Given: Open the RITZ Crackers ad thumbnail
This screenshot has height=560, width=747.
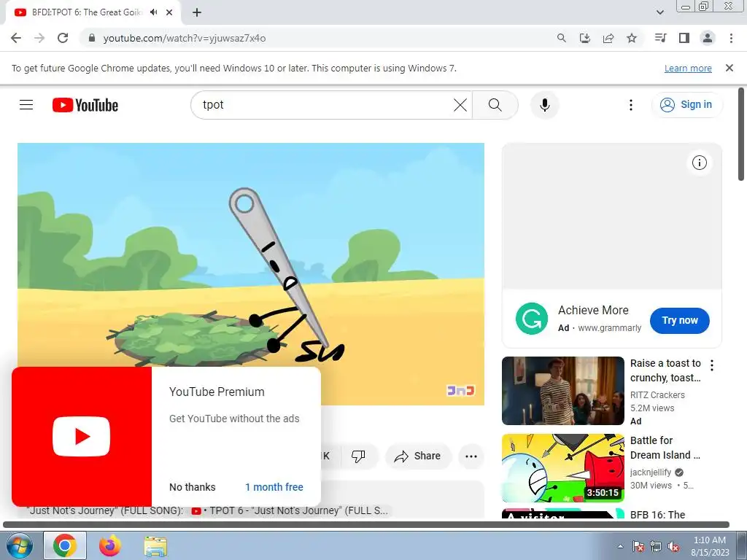Looking at the screenshot, I should (562, 391).
